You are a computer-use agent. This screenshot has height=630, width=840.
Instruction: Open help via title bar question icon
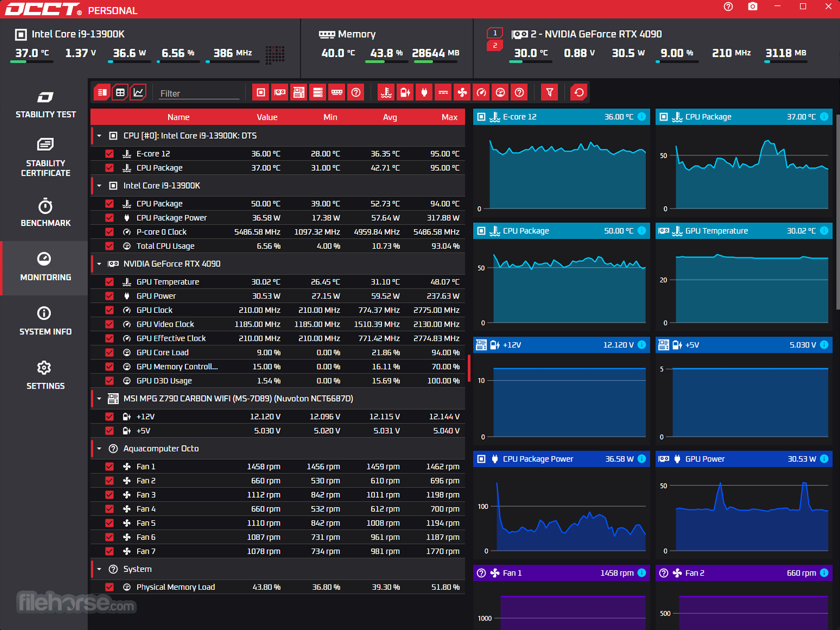click(728, 7)
